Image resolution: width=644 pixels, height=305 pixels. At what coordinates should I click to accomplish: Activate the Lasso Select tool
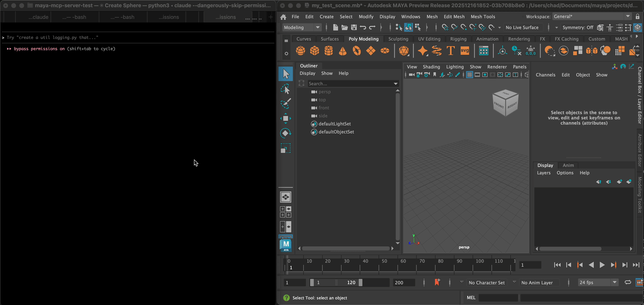[286, 89]
